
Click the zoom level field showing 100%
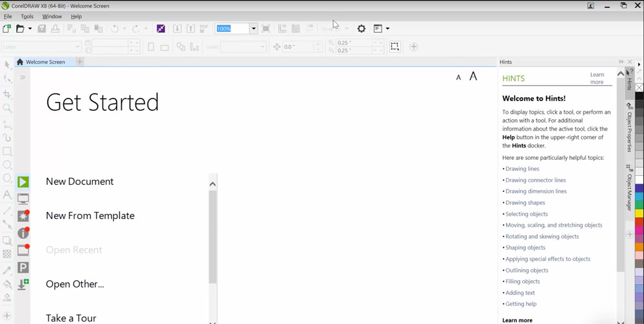click(x=232, y=29)
